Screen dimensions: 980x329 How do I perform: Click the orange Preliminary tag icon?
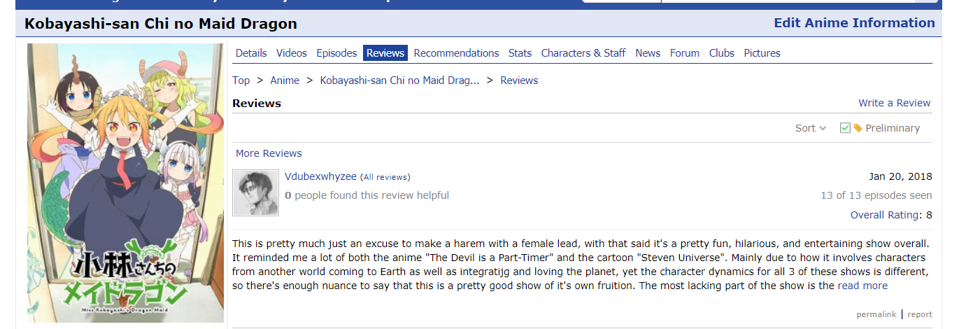pos(858,128)
